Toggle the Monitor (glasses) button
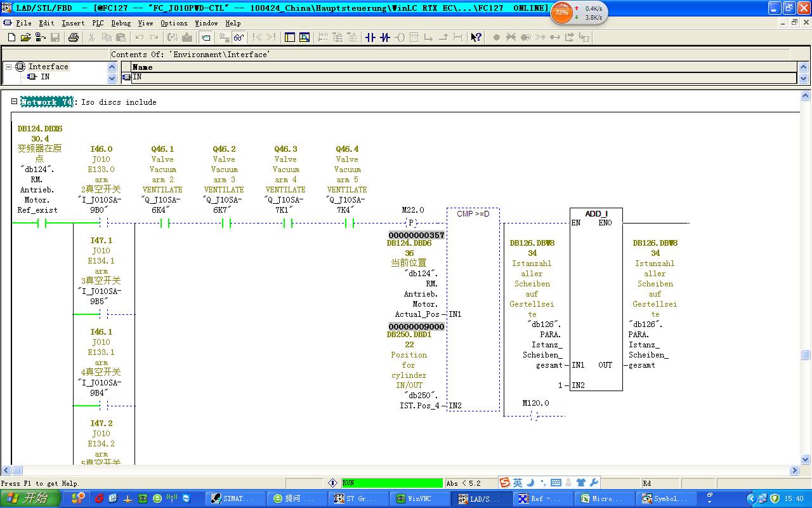 tap(239, 37)
